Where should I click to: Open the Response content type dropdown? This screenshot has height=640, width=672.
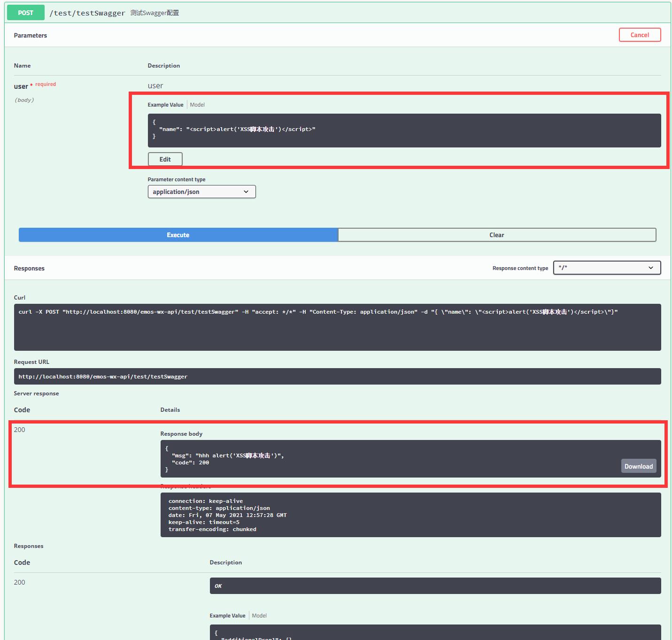[607, 268]
